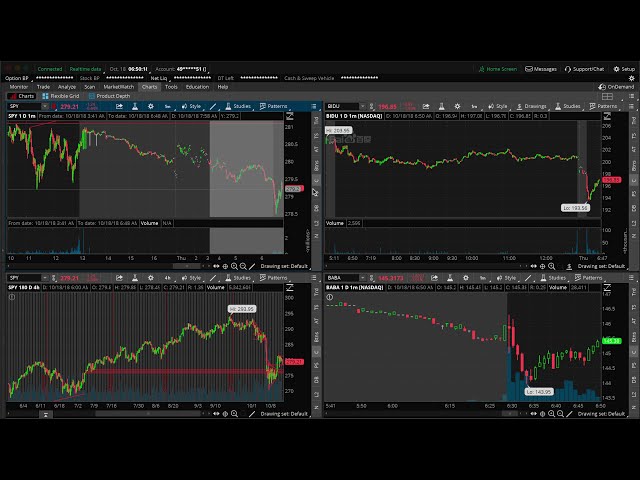The image size is (640, 480).
Task: Open Setup button
Action: point(624,69)
